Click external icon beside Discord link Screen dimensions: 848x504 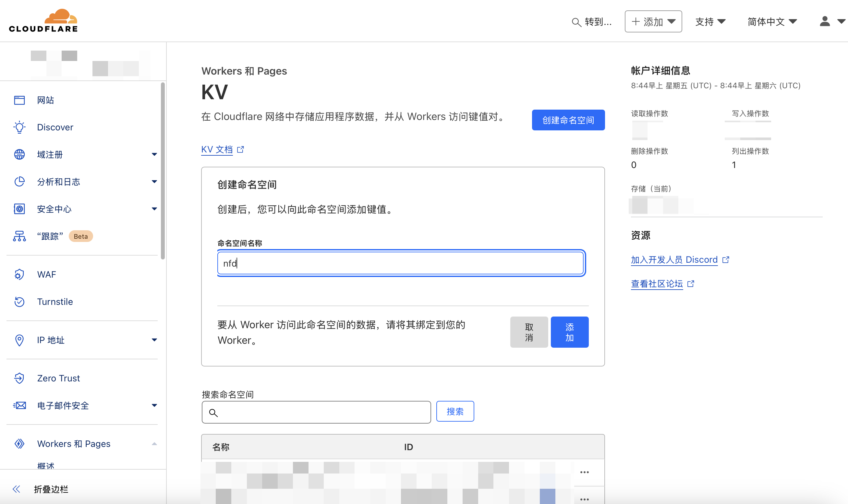tap(726, 260)
